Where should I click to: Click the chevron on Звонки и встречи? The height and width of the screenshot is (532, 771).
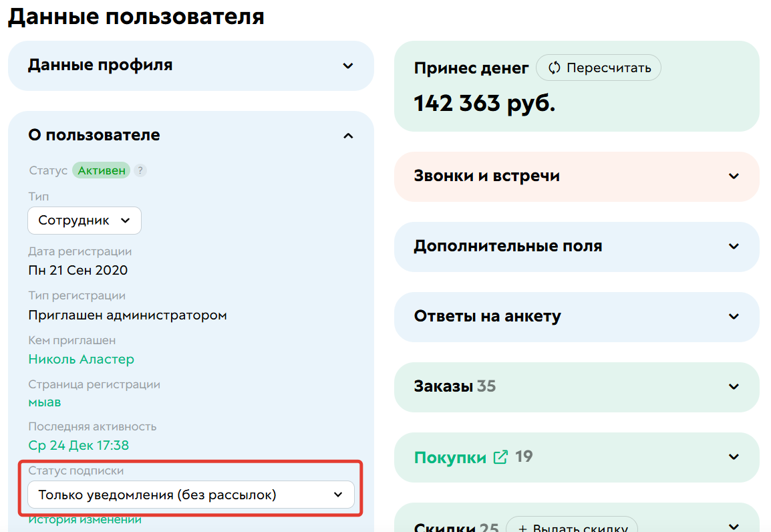click(733, 176)
